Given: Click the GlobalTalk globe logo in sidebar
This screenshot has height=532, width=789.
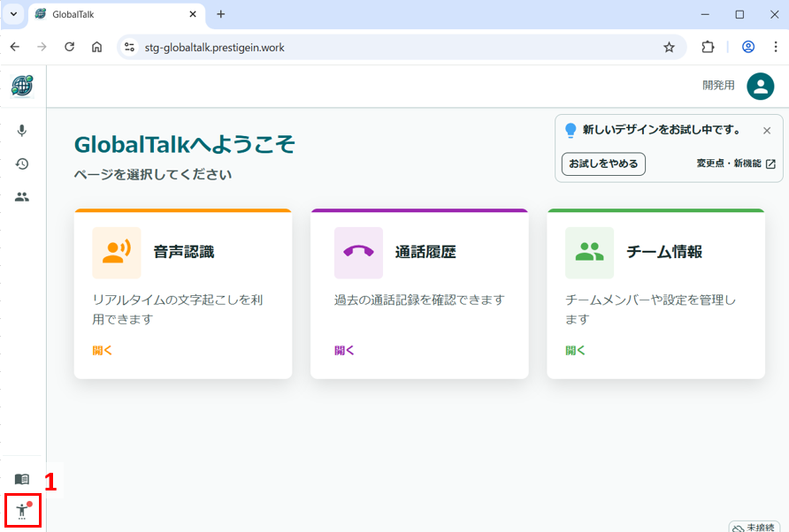Looking at the screenshot, I should coord(22,86).
